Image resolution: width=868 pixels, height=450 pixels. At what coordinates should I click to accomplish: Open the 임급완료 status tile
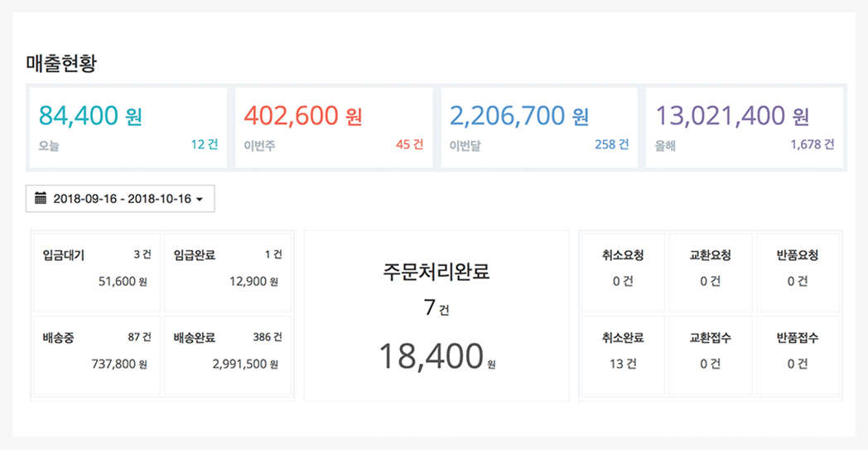point(228,273)
